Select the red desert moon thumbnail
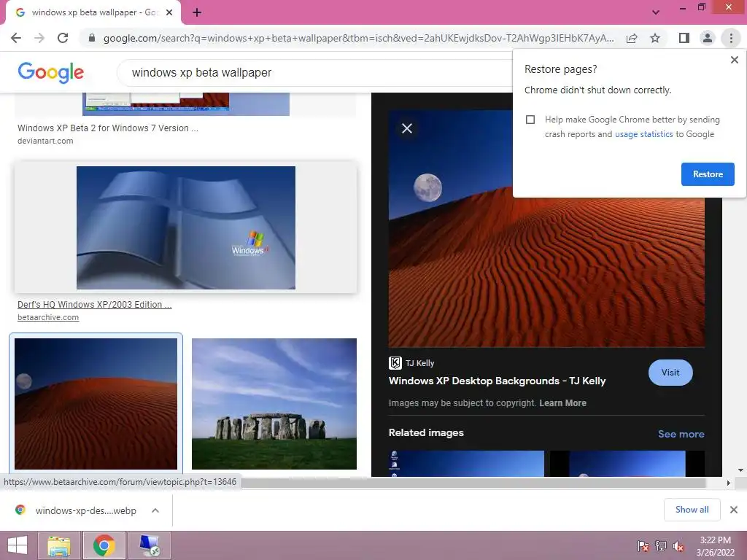 pos(96,404)
